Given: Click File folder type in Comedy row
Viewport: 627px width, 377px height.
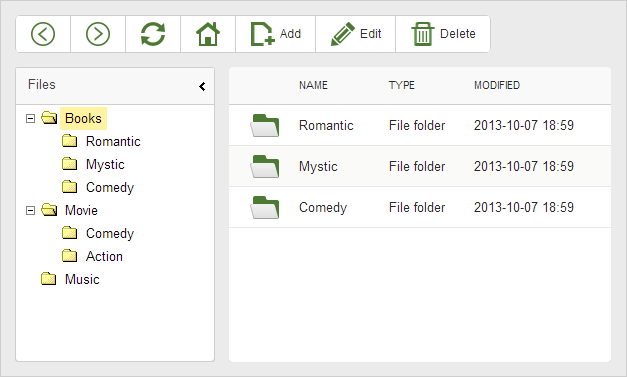Looking at the screenshot, I should click(417, 207).
